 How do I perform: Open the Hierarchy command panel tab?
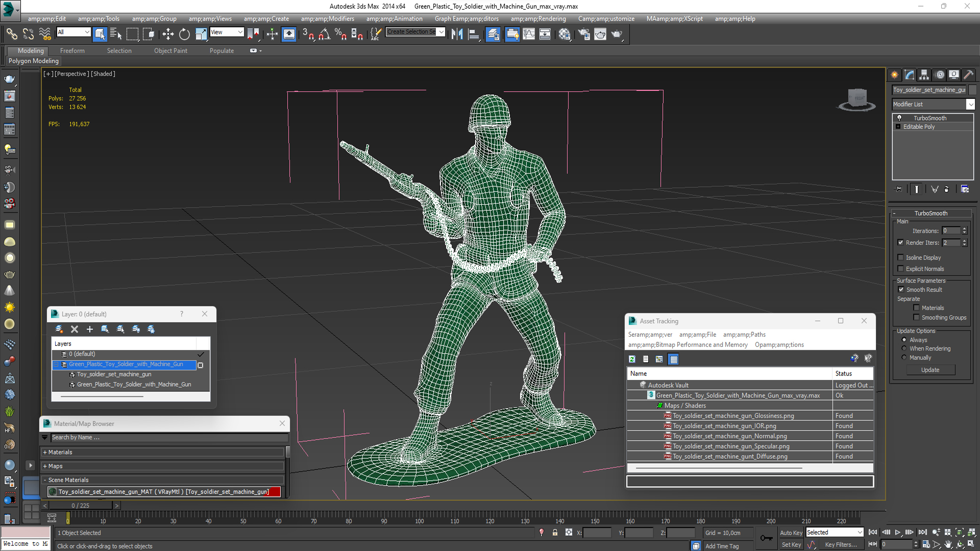pyautogui.click(x=924, y=75)
